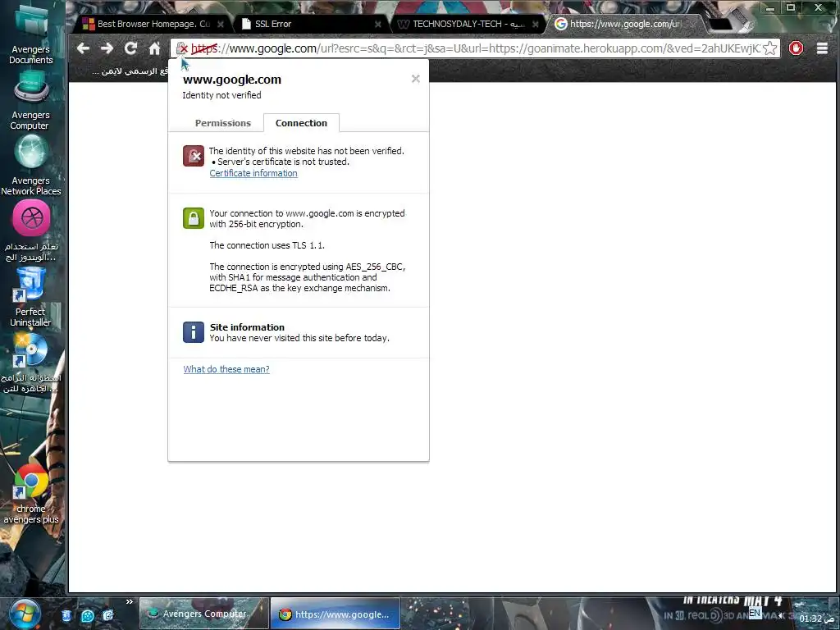
Task: Click 'The connection uses TLS 1.1.' text
Action: pyautogui.click(x=267, y=245)
